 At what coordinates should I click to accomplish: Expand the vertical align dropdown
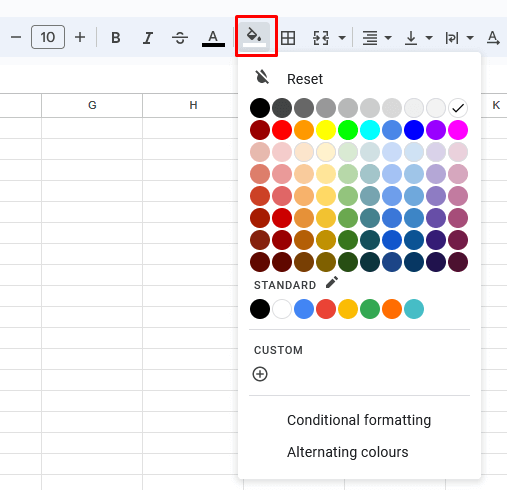pos(429,38)
